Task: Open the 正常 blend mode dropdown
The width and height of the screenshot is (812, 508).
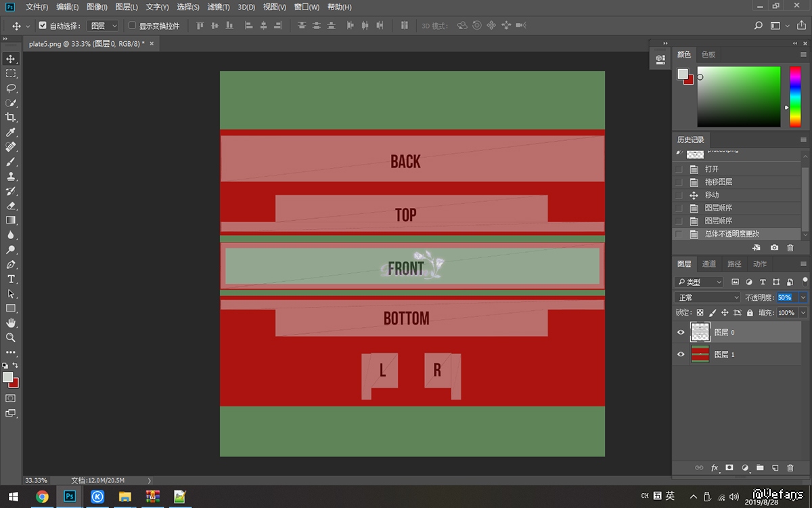Action: (708, 297)
